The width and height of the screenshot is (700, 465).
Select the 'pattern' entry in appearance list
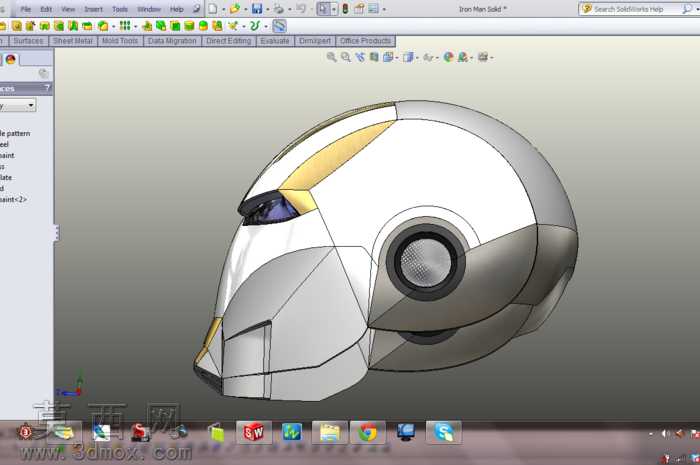pyautogui.click(x=18, y=133)
